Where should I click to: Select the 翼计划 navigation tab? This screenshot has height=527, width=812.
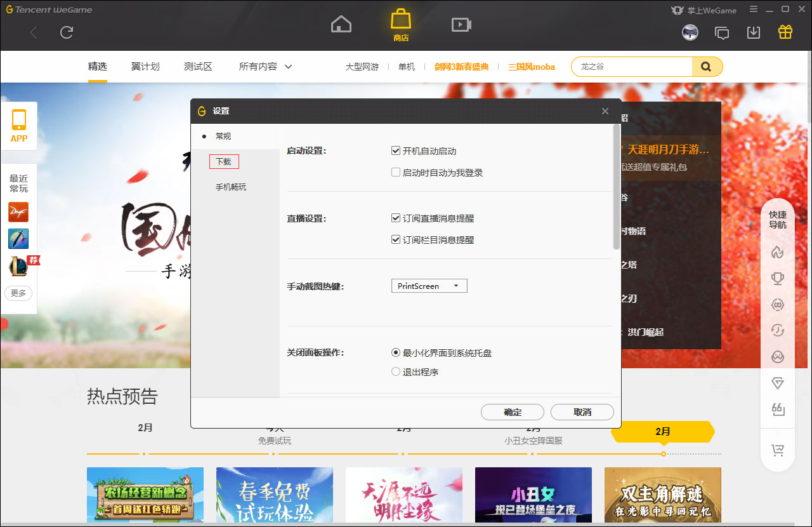click(x=145, y=66)
